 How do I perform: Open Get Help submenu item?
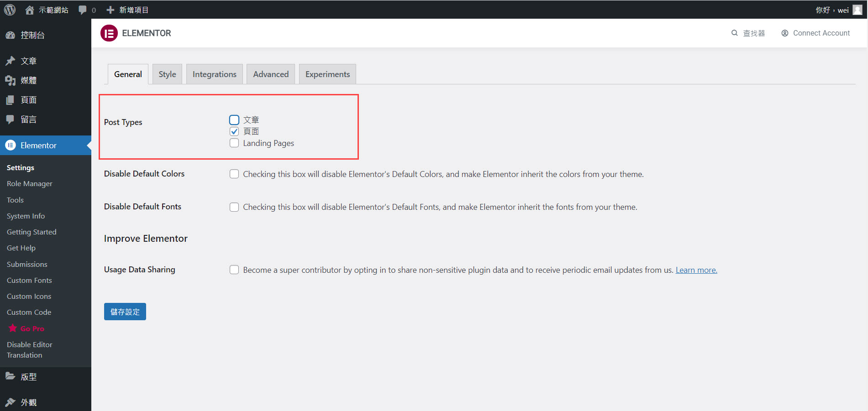(21, 248)
